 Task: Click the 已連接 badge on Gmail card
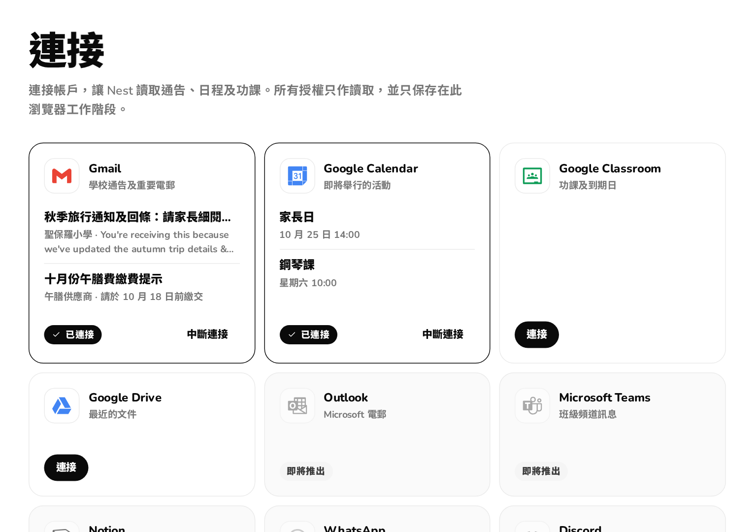73,334
